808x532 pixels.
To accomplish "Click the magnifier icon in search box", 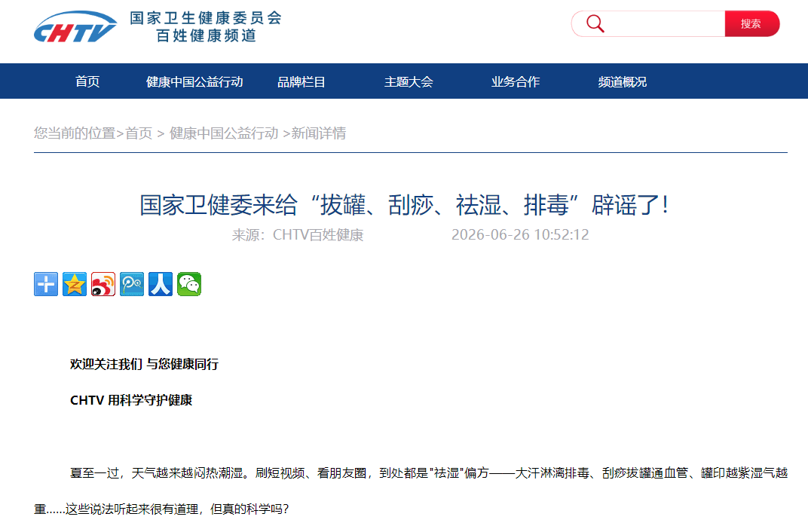I will (x=595, y=23).
